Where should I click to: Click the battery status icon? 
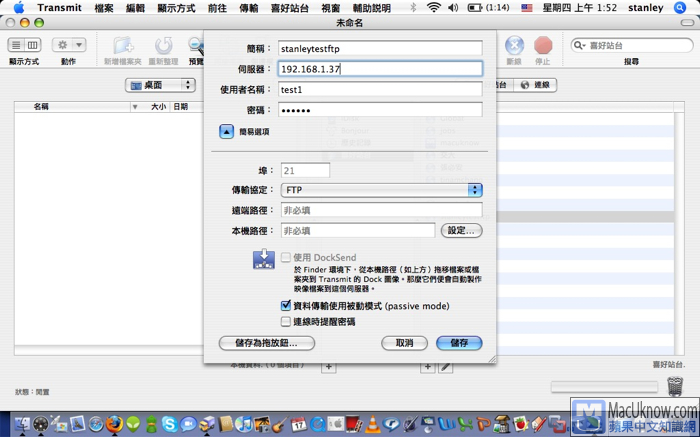[475, 8]
